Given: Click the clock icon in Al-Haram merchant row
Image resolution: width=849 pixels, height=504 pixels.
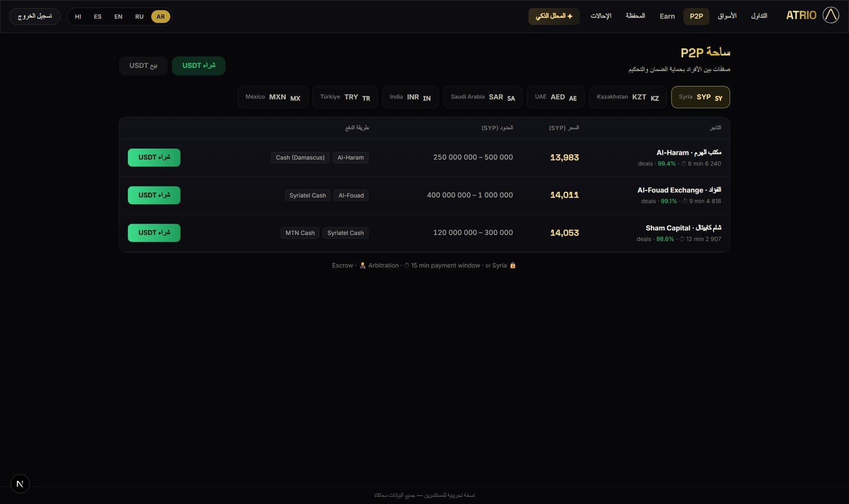Looking at the screenshot, I should coord(683,164).
